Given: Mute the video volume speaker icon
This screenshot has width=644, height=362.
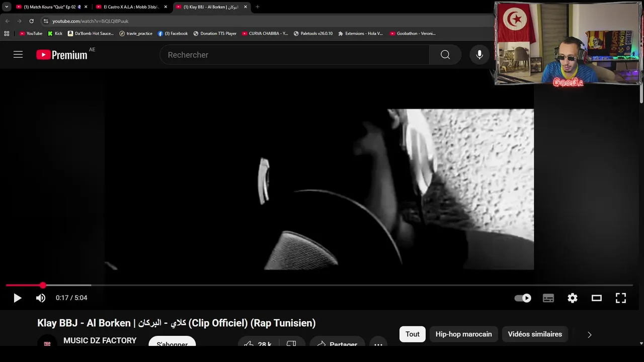Looking at the screenshot, I should coord(41,298).
